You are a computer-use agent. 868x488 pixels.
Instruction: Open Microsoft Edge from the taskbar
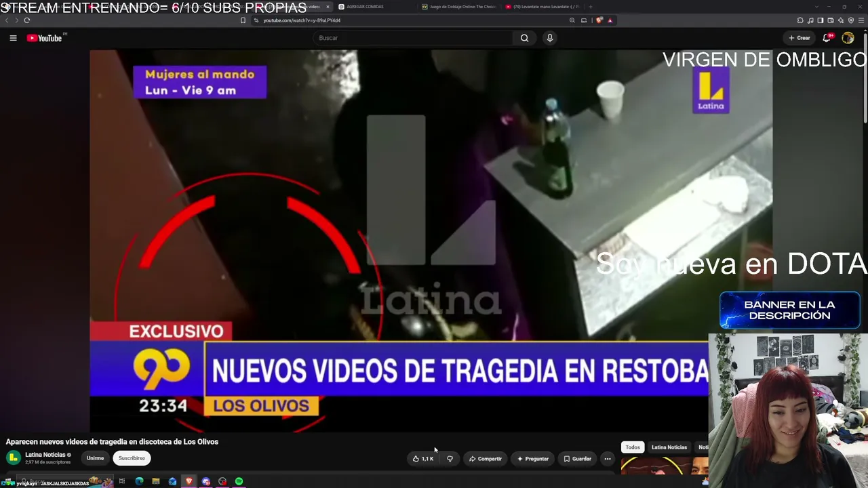point(139,481)
